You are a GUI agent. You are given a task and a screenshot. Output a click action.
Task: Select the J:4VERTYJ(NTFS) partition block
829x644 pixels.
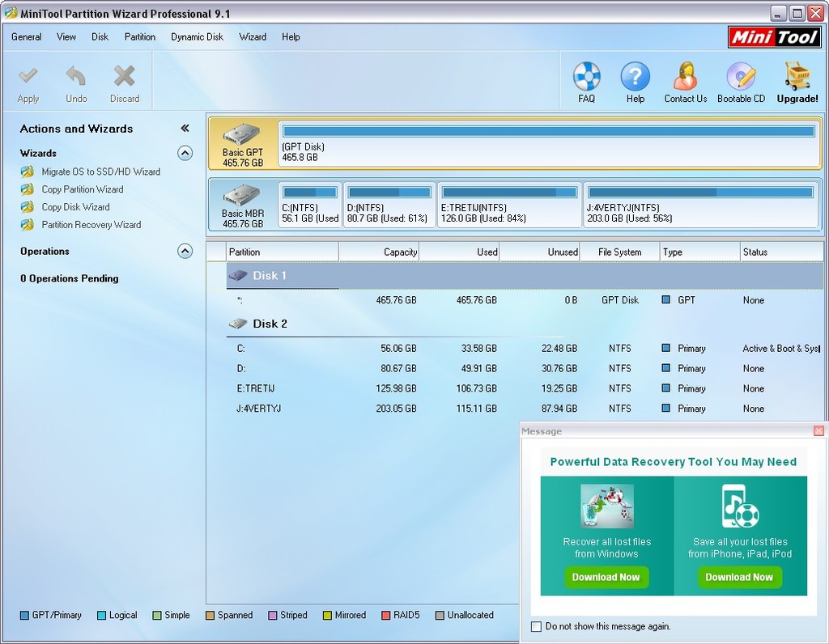(700, 205)
